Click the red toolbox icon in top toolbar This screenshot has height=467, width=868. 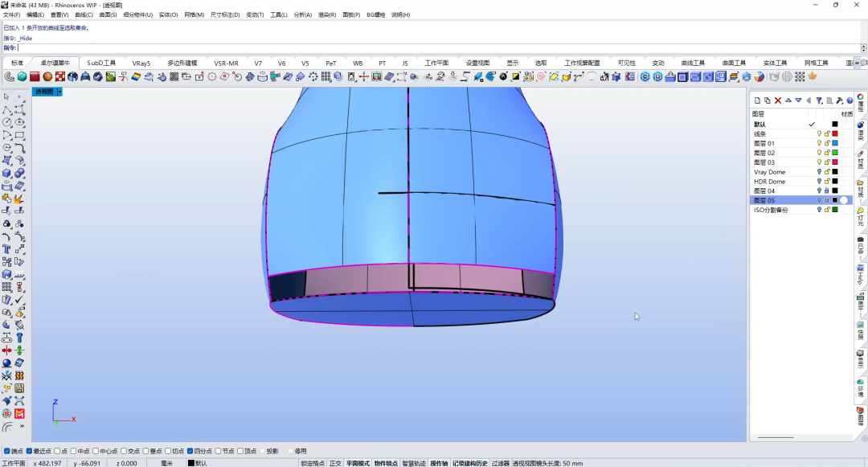click(x=35, y=76)
